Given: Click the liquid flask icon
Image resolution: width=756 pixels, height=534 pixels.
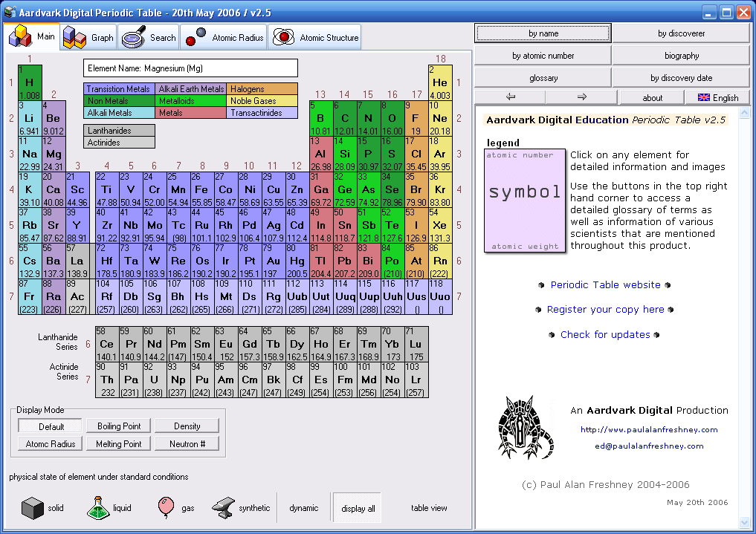Looking at the screenshot, I should [x=98, y=508].
